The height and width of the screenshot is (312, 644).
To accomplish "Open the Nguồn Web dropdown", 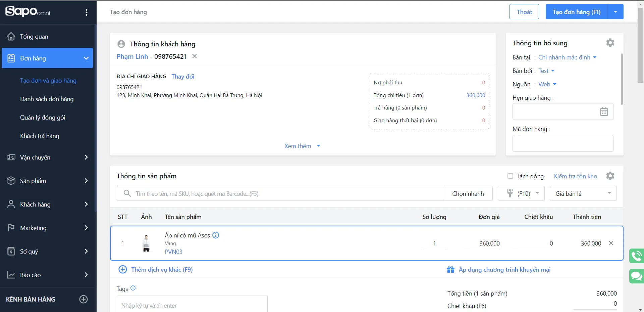I will click(547, 84).
